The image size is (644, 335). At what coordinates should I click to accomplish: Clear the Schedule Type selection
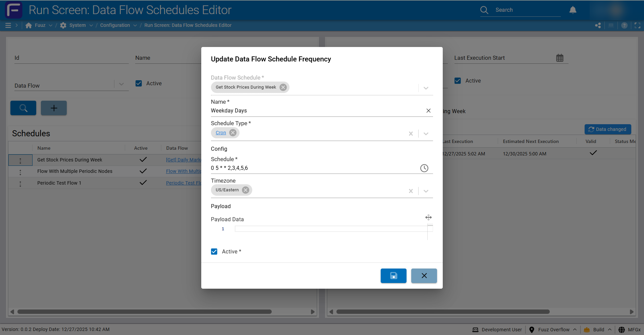411,134
